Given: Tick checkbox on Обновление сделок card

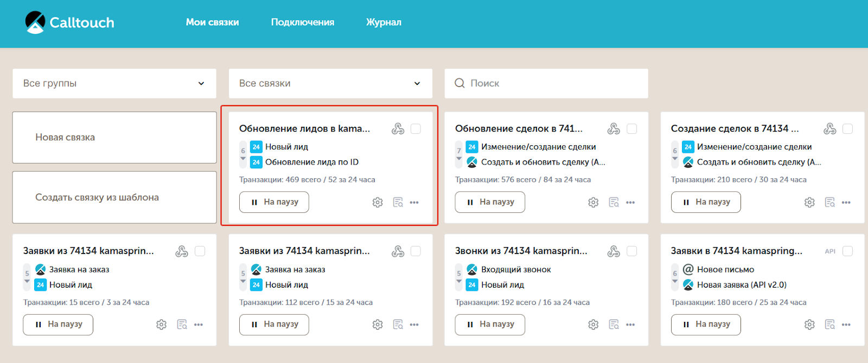Looking at the screenshot, I should point(631,129).
